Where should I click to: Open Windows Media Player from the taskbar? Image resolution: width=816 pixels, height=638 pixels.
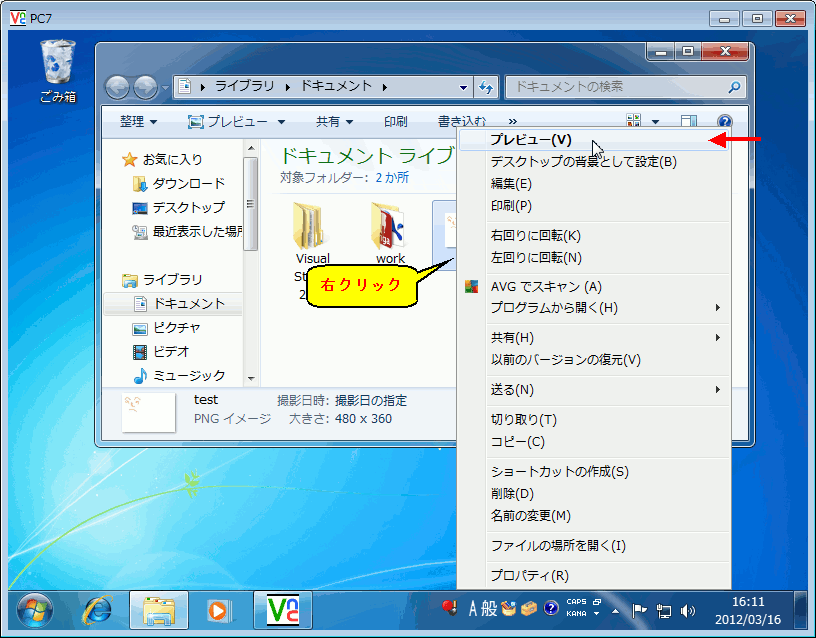coord(220,610)
